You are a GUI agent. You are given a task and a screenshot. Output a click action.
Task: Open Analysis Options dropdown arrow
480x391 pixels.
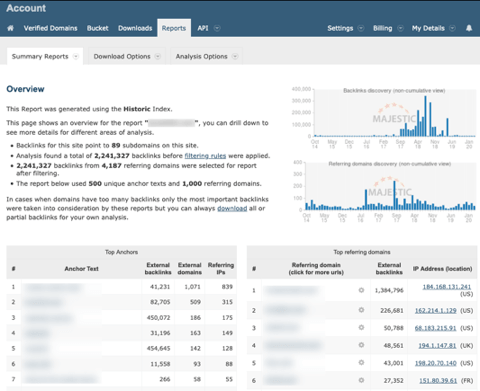pos(235,56)
